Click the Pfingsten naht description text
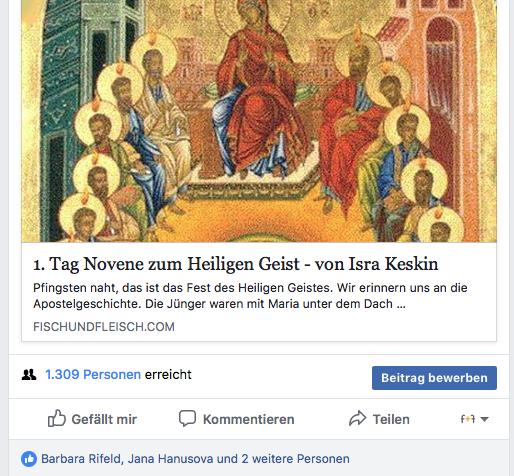This screenshot has width=514, height=476. coord(250,296)
